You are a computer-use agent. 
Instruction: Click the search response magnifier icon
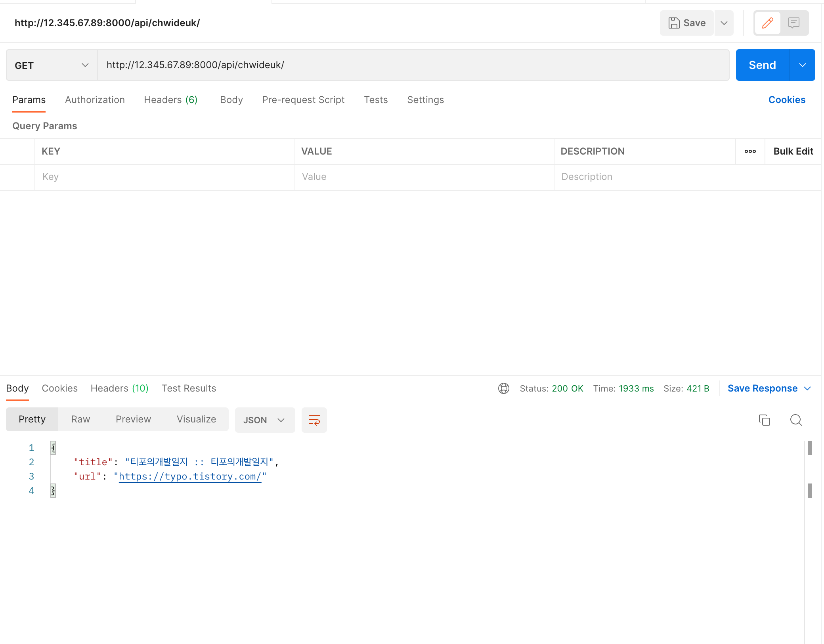(x=796, y=420)
